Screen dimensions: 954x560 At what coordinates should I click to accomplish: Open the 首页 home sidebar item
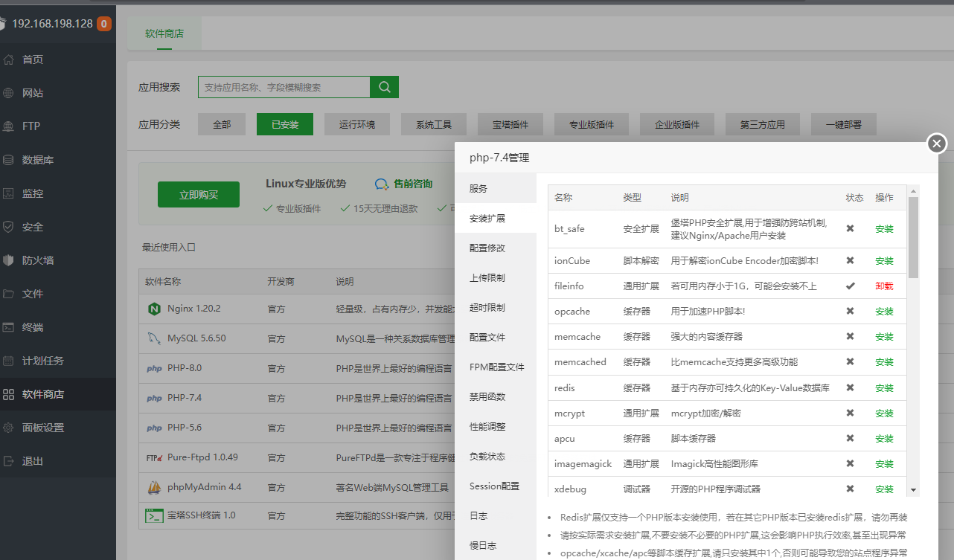[x=58, y=59]
